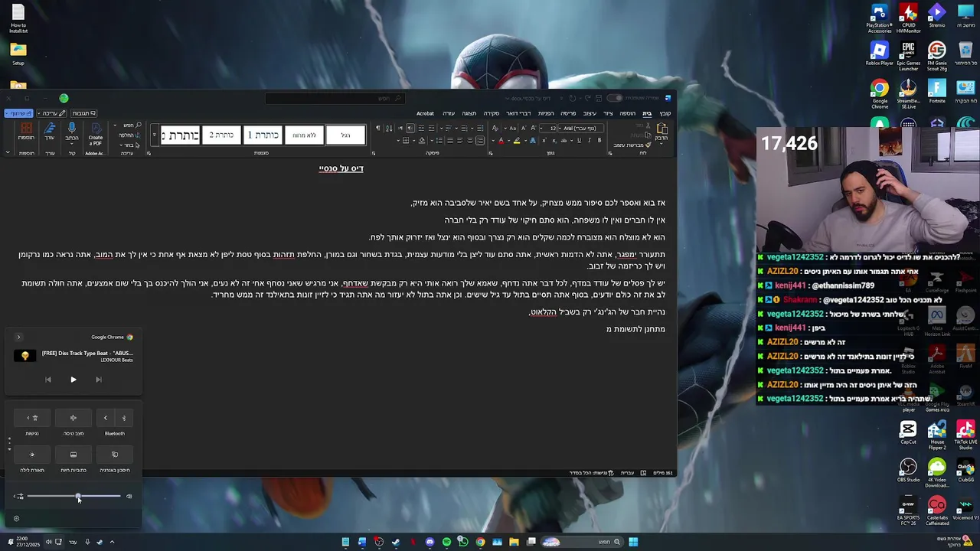The image size is (980, 551).
Task: Expand Bluetooth devices list arrow
Action: click(106, 418)
